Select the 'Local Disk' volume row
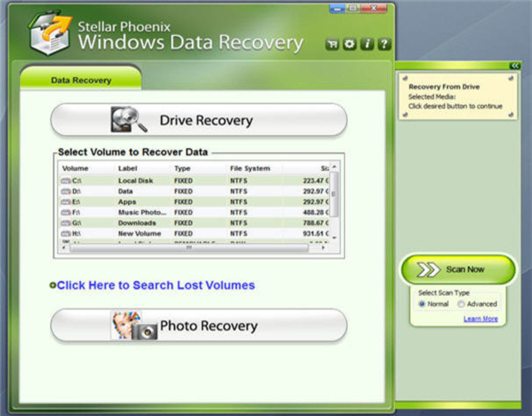This screenshot has height=416, width=532. (x=195, y=181)
